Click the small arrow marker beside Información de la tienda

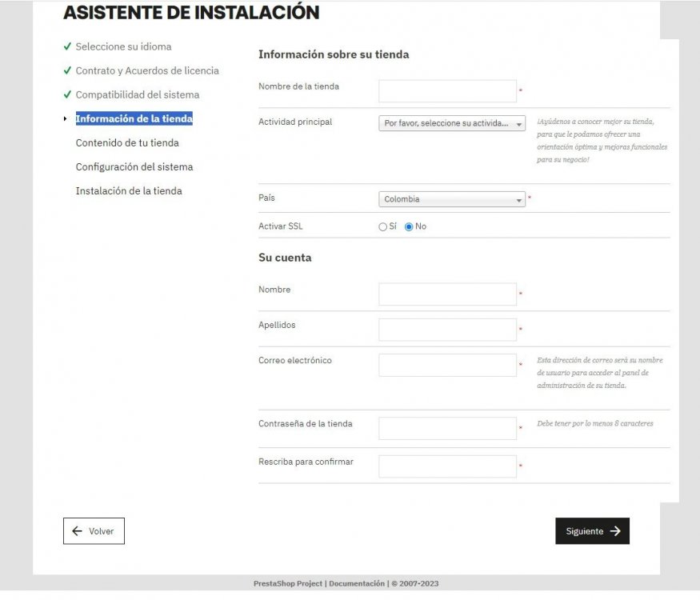click(x=65, y=118)
